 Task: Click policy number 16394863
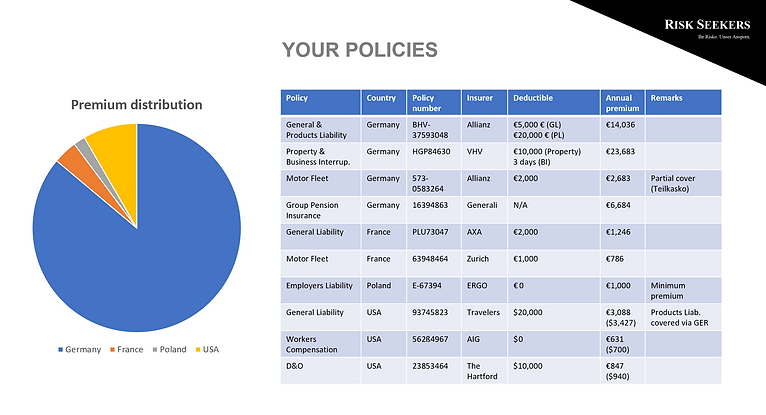pos(434,210)
